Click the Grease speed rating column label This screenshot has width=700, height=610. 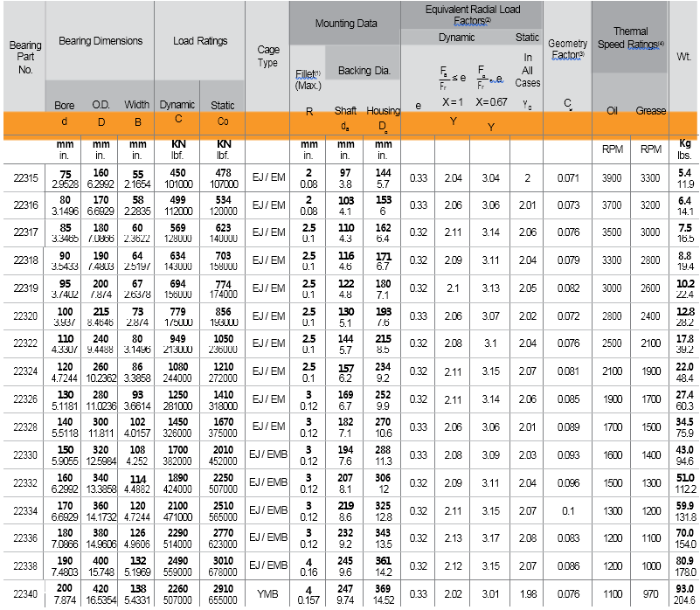650,111
